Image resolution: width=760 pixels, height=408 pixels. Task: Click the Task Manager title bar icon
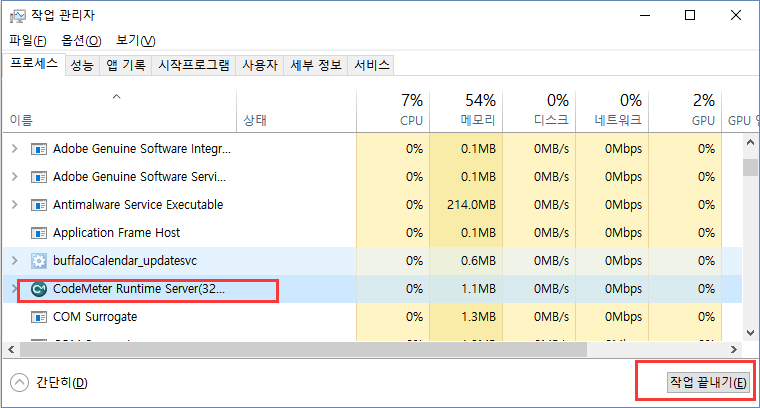click(17, 16)
